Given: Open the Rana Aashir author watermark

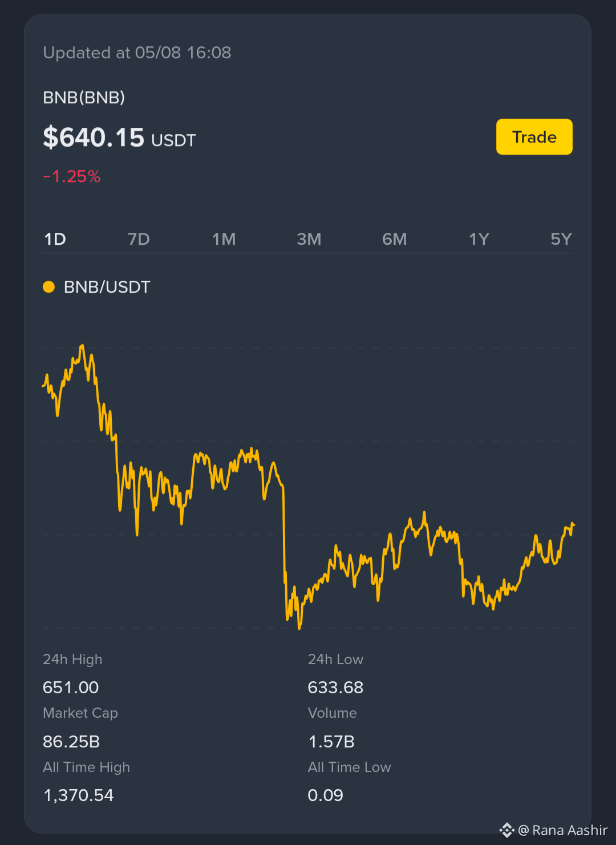Looking at the screenshot, I should (563, 830).
